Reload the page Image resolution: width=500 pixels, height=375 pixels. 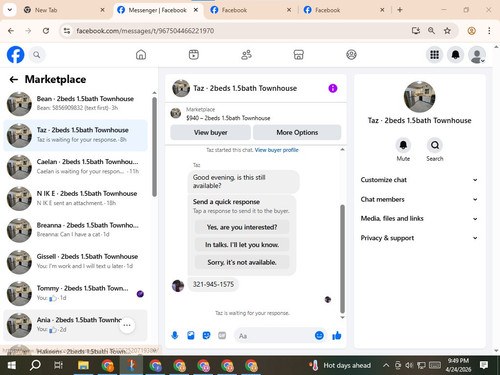tap(46, 31)
